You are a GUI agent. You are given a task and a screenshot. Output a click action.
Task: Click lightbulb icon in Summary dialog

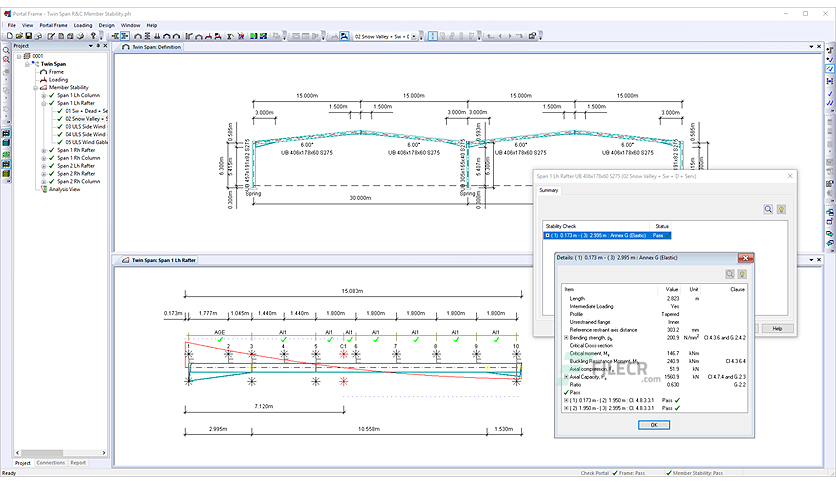[781, 209]
